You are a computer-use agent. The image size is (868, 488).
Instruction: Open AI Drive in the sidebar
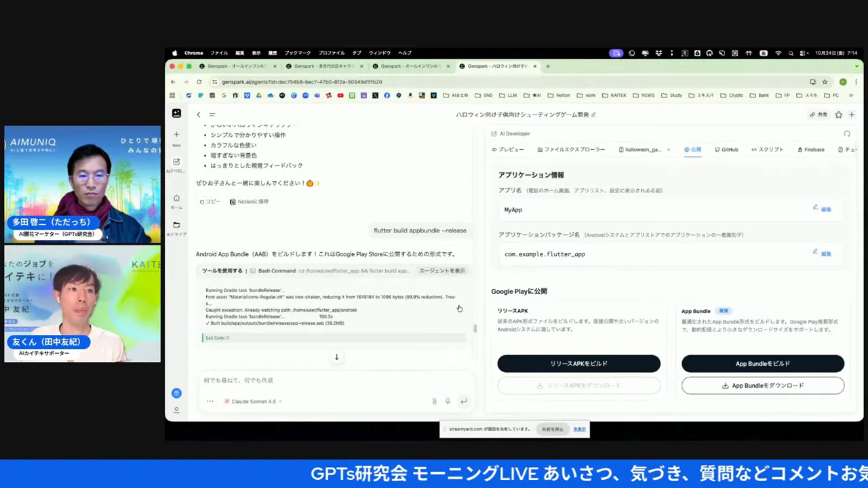[176, 225]
